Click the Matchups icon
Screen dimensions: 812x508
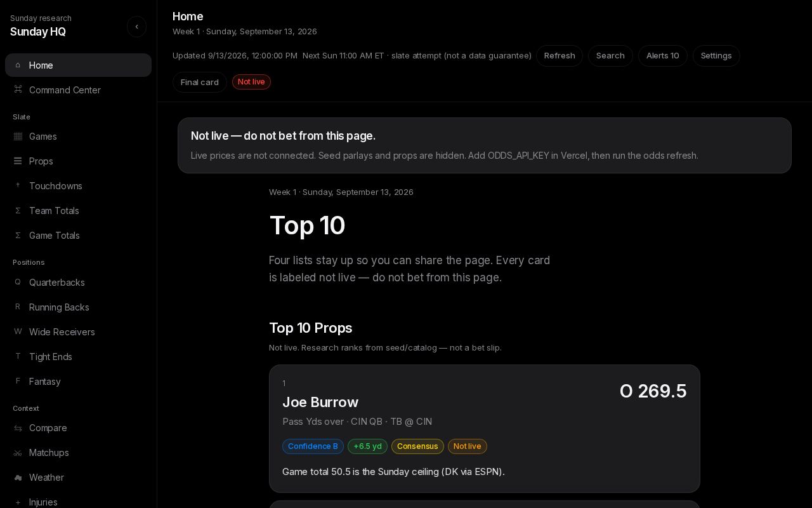click(18, 453)
